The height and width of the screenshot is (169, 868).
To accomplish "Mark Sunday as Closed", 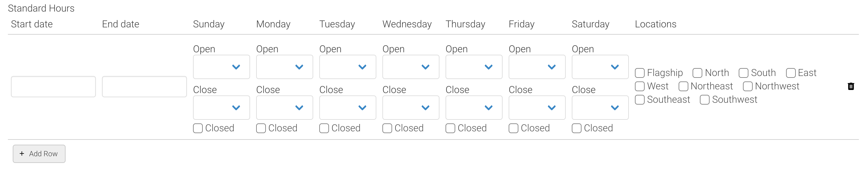I will [198, 128].
